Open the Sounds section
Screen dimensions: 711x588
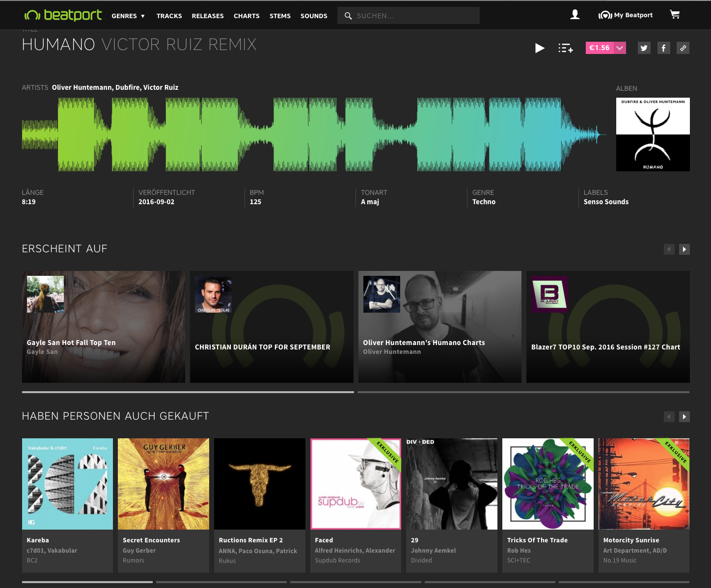(314, 16)
